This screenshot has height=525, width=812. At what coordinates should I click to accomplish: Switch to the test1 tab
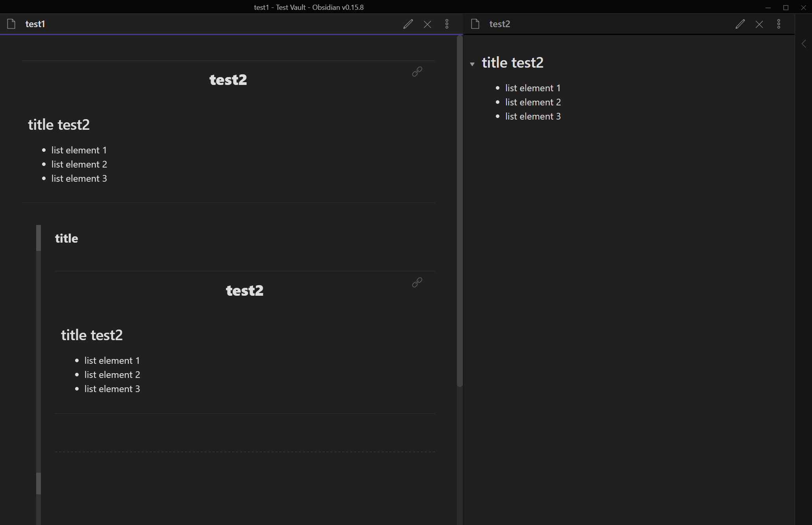coord(35,24)
